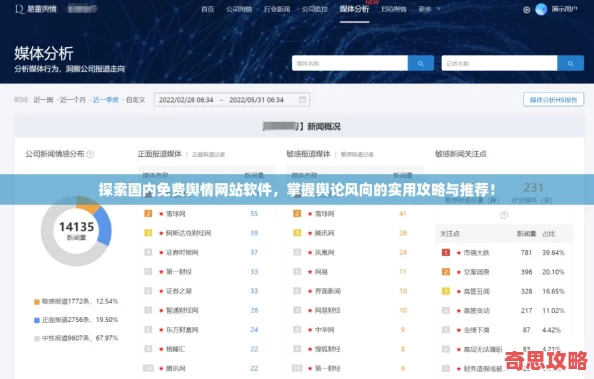This screenshot has height=379, width=594.
Task: Click red star beside 网易财经
Action: coord(310,310)
